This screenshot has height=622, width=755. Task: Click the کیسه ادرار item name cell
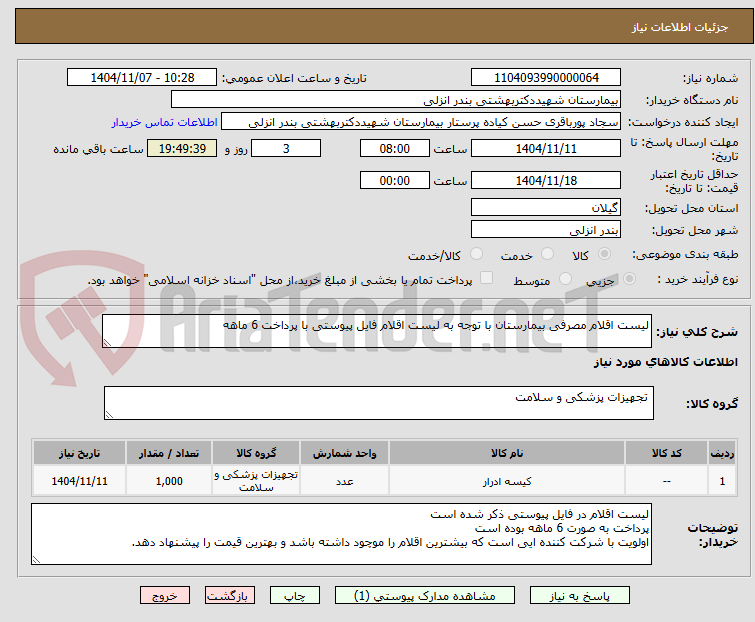tap(507, 481)
